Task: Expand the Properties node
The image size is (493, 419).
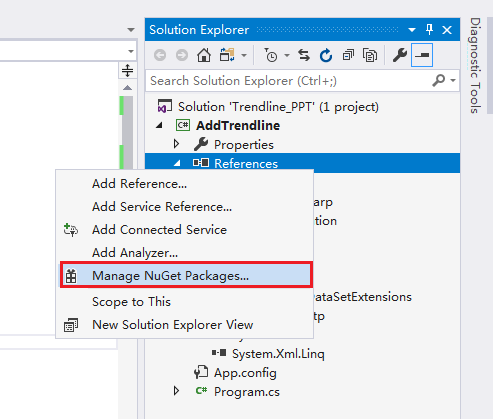Action: (x=176, y=144)
